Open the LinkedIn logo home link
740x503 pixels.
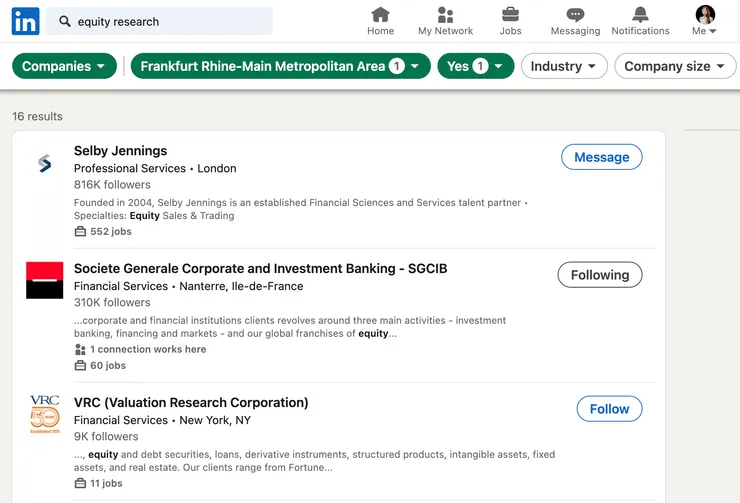point(25,21)
